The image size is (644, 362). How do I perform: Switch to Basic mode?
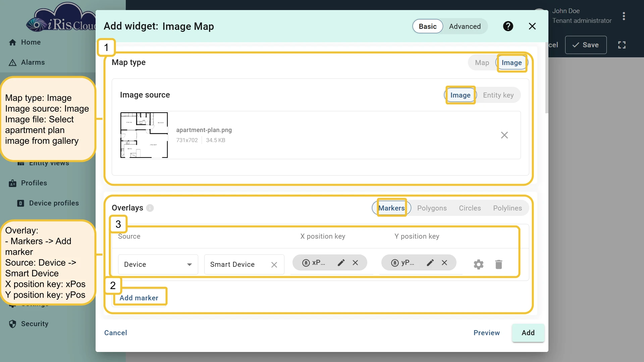point(428,26)
